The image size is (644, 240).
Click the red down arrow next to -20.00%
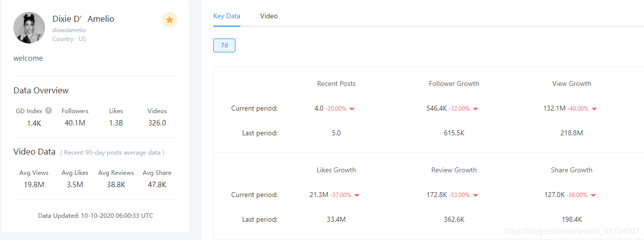point(352,109)
